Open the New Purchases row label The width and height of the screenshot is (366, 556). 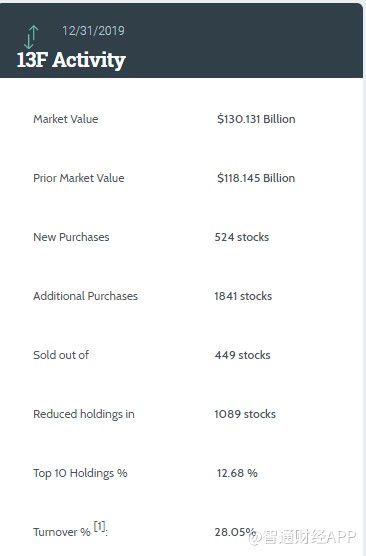click(71, 237)
